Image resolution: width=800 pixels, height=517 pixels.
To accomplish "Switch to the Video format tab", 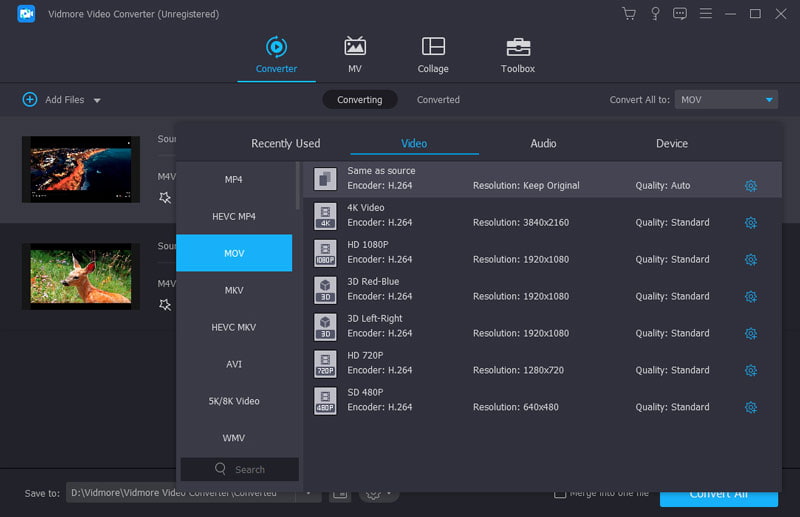I will click(414, 143).
